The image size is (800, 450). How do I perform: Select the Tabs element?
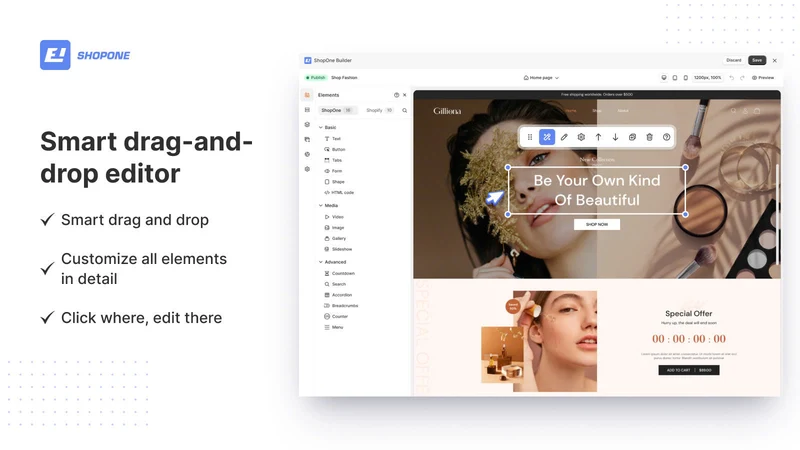click(x=333, y=160)
